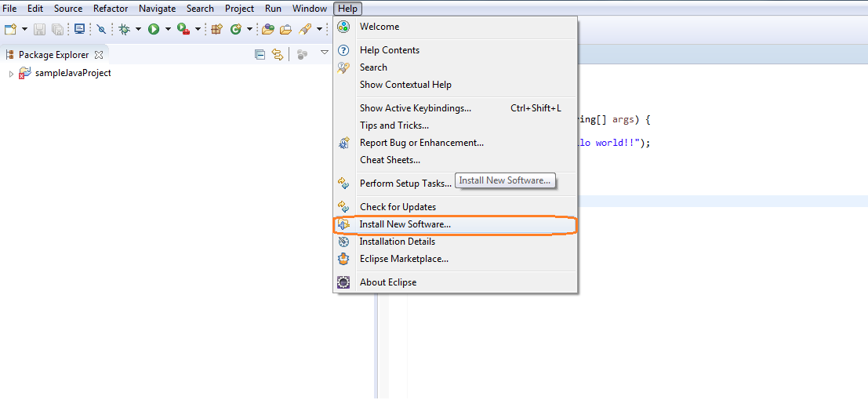Click the green Run button icon
This screenshot has width=868, height=400.
154,29
